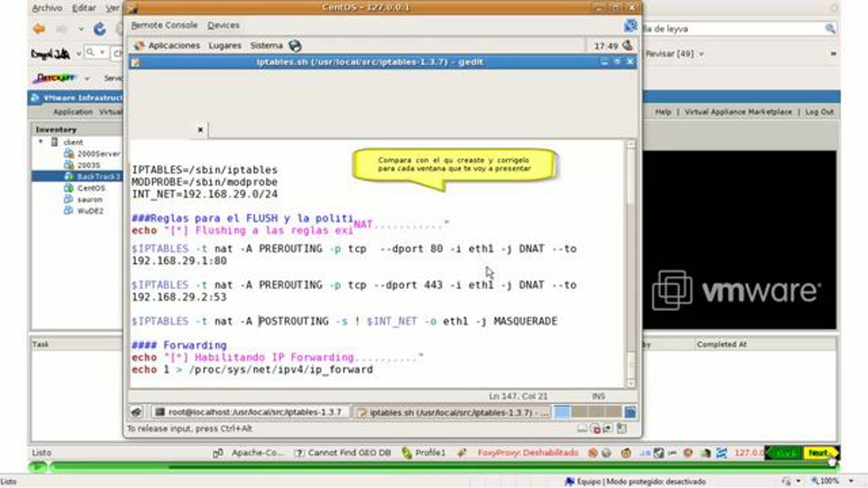
Task: Select CentOS in the Inventory list
Action: [x=91, y=188]
